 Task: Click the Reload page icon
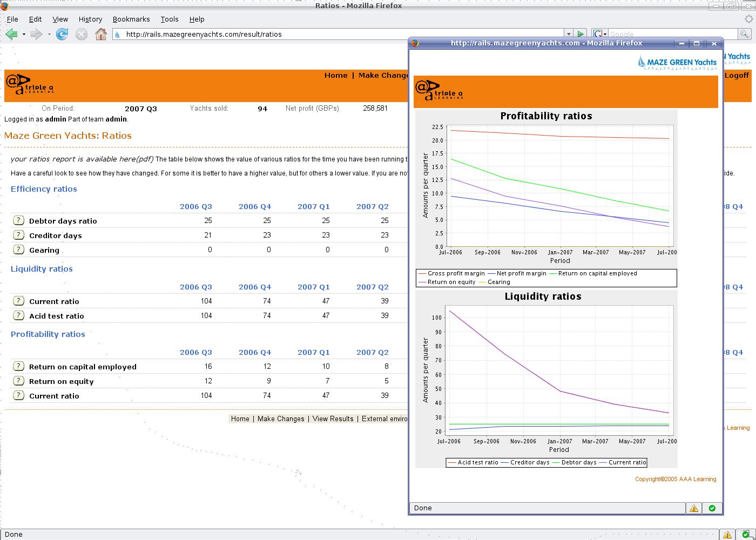click(62, 35)
